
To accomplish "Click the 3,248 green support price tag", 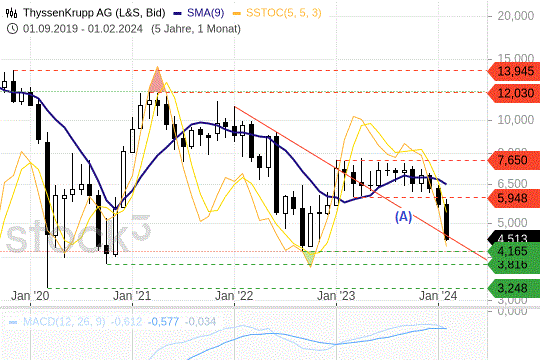I will [x=514, y=288].
